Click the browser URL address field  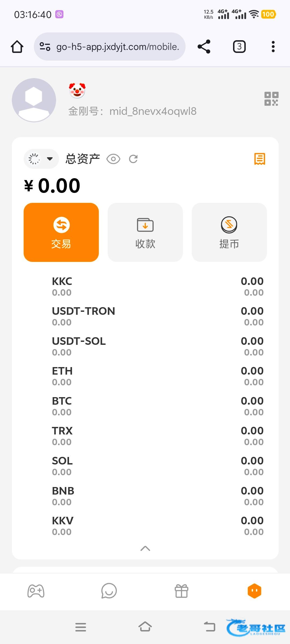[x=118, y=47]
